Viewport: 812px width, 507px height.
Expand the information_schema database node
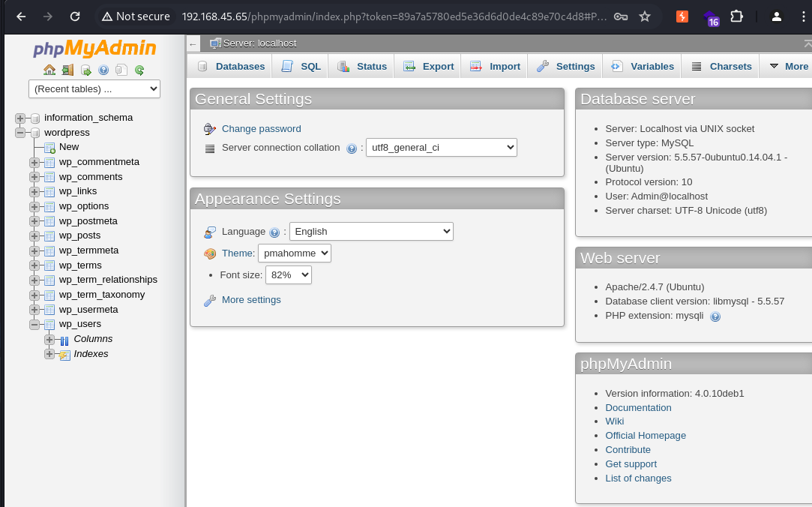coord(20,118)
